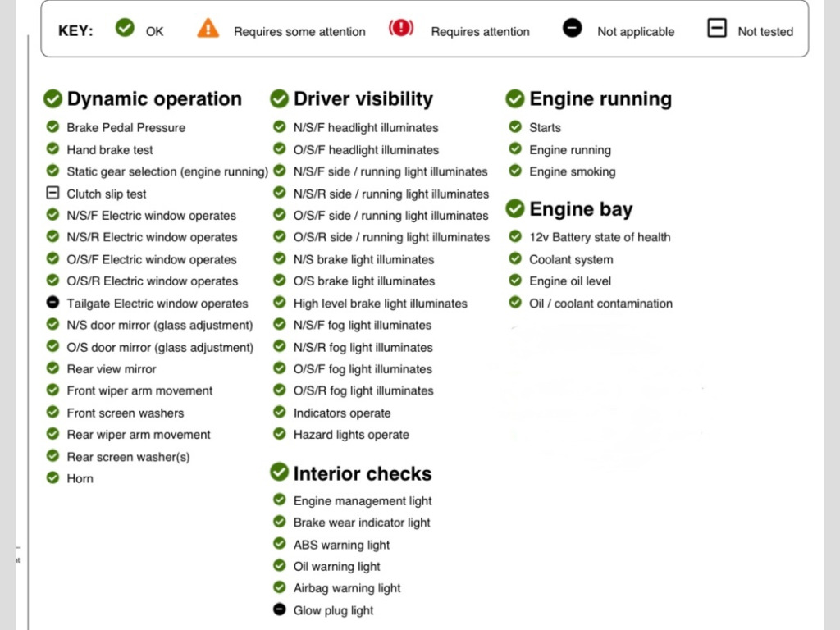This screenshot has height=630, width=840.
Task: Click 'High level brake light illuminates' item
Action: point(380,303)
